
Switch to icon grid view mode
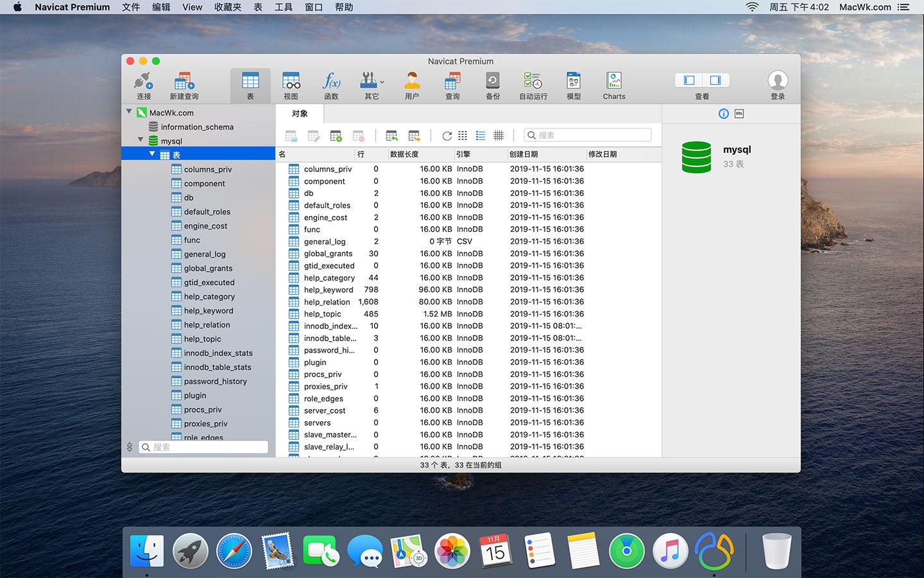[x=463, y=136]
